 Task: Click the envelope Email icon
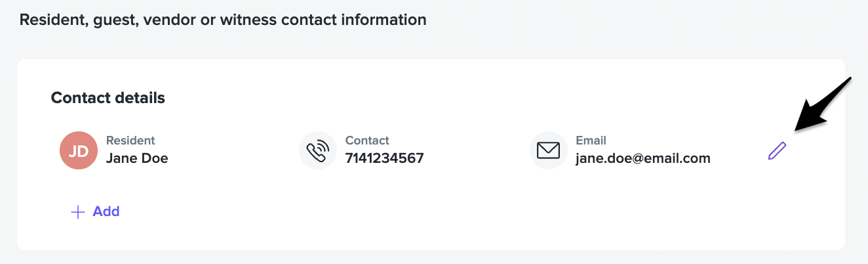[x=548, y=151]
